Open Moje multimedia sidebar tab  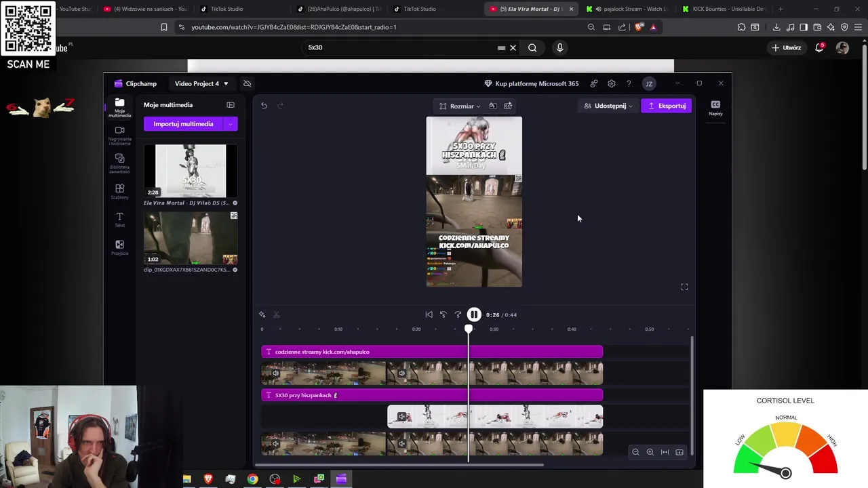click(x=119, y=107)
